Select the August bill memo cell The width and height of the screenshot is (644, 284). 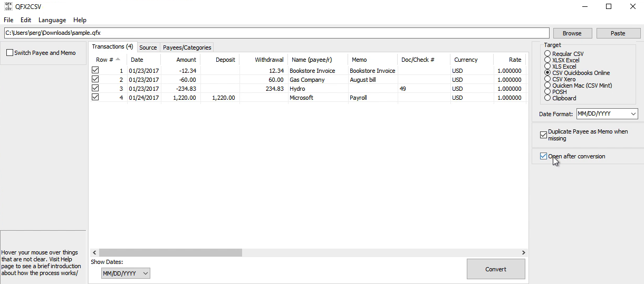tap(373, 80)
